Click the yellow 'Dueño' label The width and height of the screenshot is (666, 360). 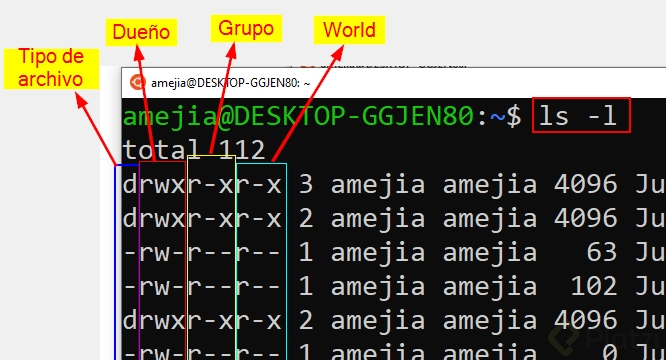pyautogui.click(x=141, y=32)
